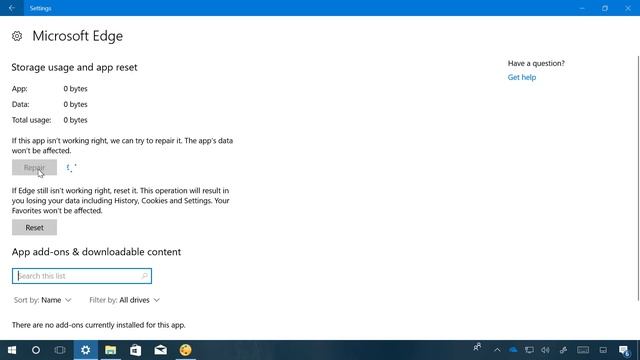Go back using the Settings back arrow
Viewport: 640px width, 360px height.
coord(12,8)
